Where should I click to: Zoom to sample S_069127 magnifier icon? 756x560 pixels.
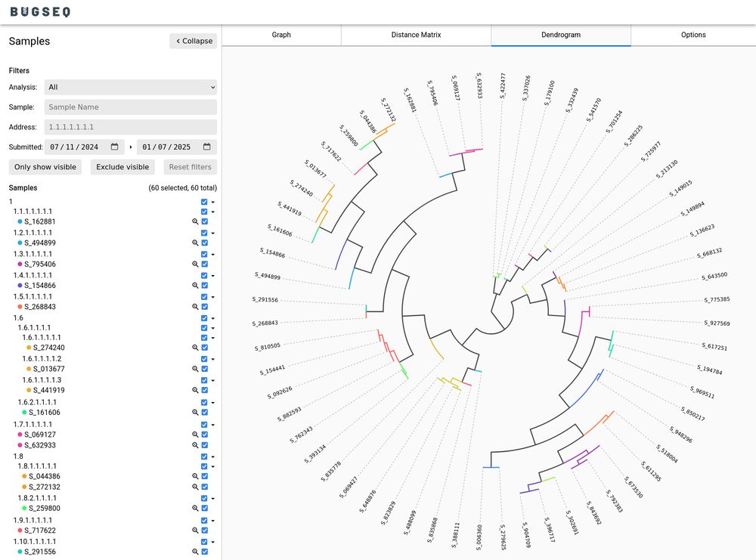point(195,435)
